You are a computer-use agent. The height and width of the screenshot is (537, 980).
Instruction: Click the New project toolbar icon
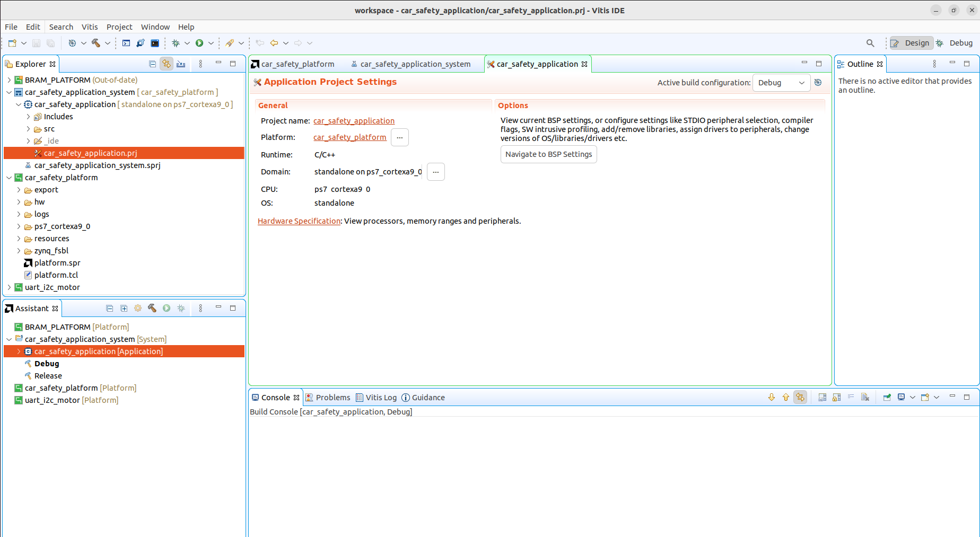12,43
